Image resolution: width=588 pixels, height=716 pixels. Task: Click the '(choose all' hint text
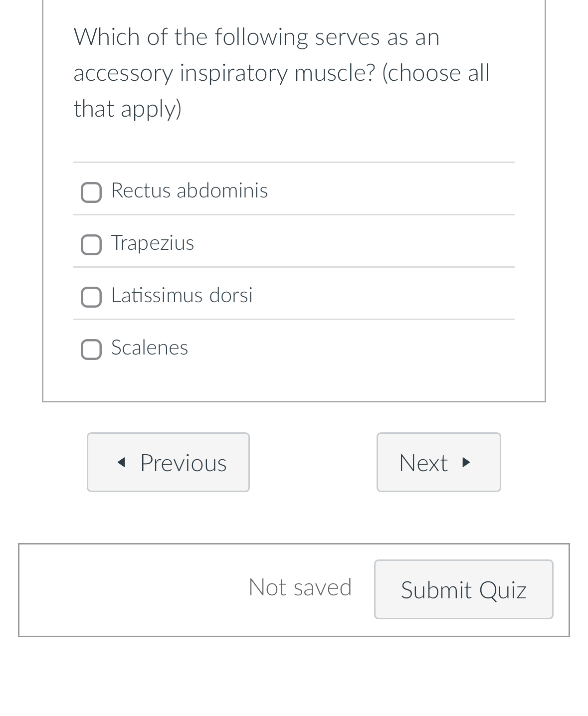click(x=435, y=73)
